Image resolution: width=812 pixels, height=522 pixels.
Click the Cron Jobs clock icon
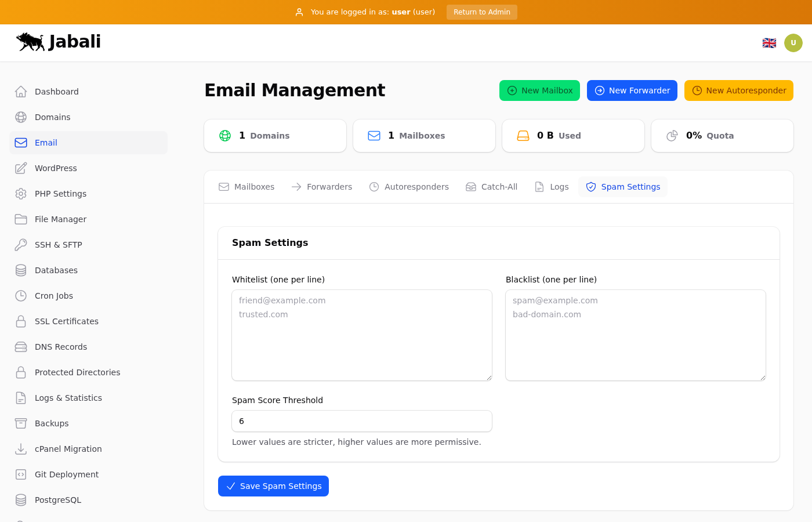[x=21, y=296]
